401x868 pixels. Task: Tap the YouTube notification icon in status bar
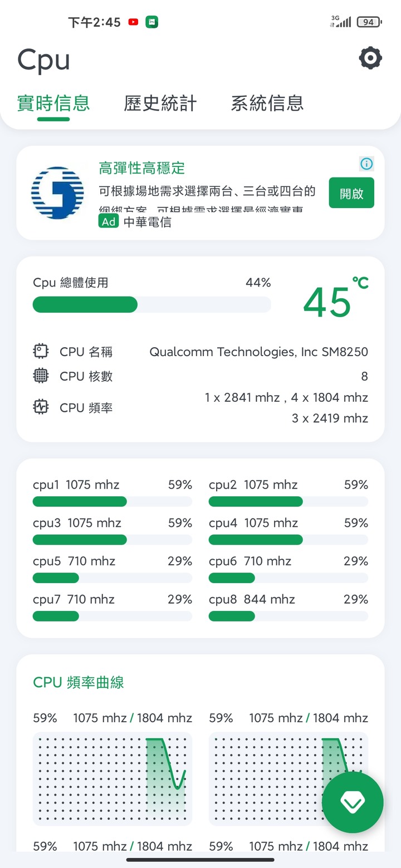133,22
